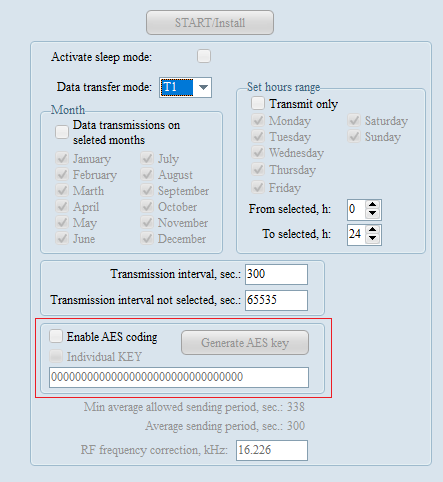Viewport: 443px width, 482px height.
Task: Click the START/Install button
Action: (210, 23)
